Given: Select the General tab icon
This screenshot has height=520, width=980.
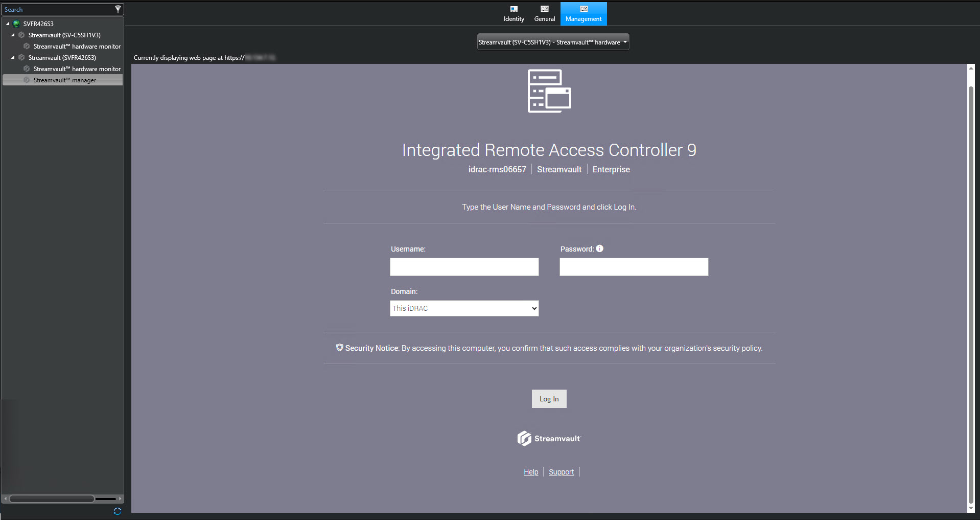Looking at the screenshot, I should point(544,9).
